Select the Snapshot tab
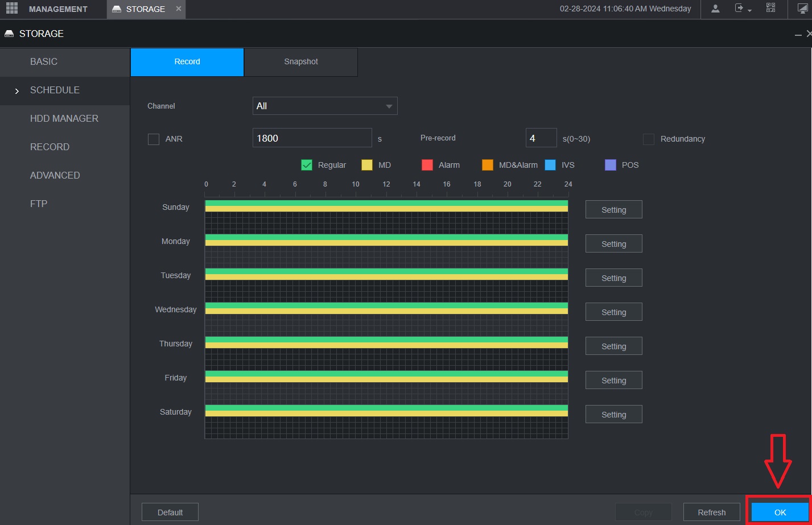The width and height of the screenshot is (812, 525). coord(301,61)
